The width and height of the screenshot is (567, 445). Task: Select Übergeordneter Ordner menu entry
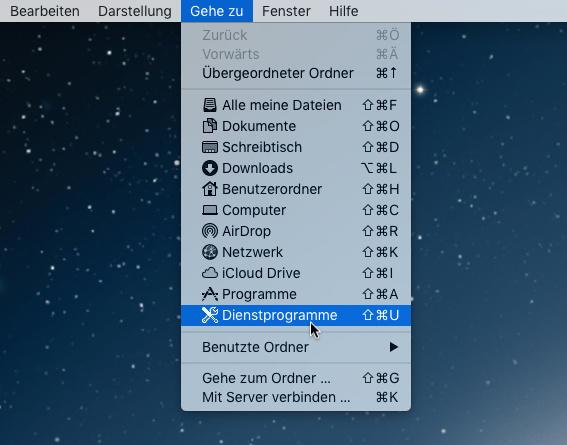pos(296,73)
